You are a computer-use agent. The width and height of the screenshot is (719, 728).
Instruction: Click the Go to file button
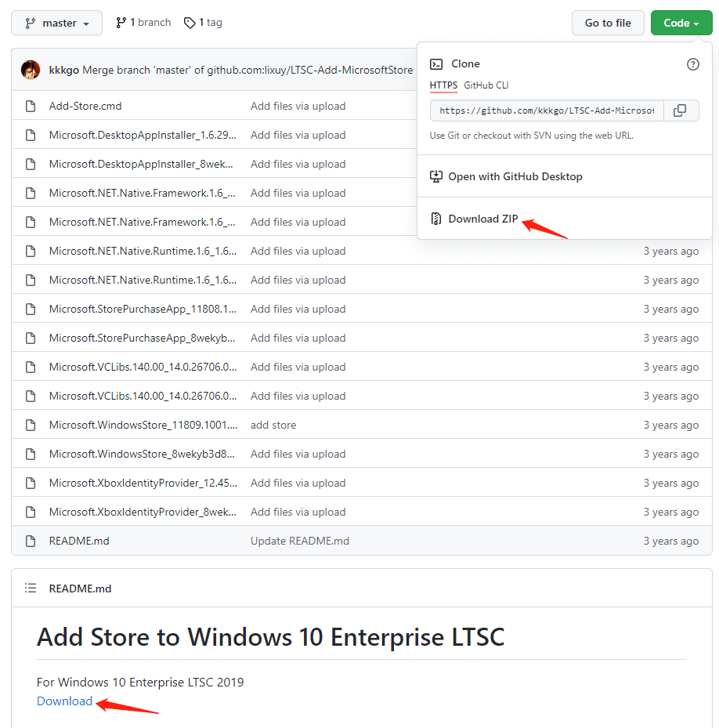tap(608, 23)
